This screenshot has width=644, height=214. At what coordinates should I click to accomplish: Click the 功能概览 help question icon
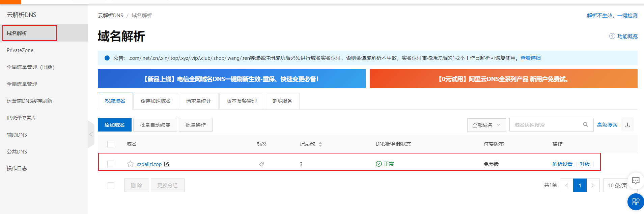[x=612, y=36]
